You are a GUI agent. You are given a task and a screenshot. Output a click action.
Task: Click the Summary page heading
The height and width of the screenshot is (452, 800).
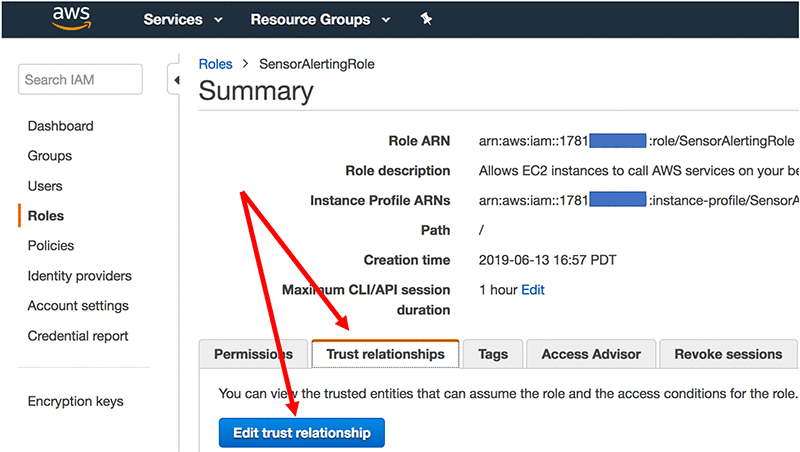click(256, 91)
